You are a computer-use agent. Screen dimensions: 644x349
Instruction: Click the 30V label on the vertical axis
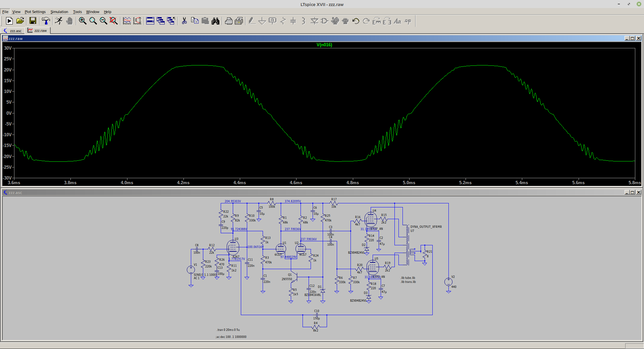pos(8,48)
